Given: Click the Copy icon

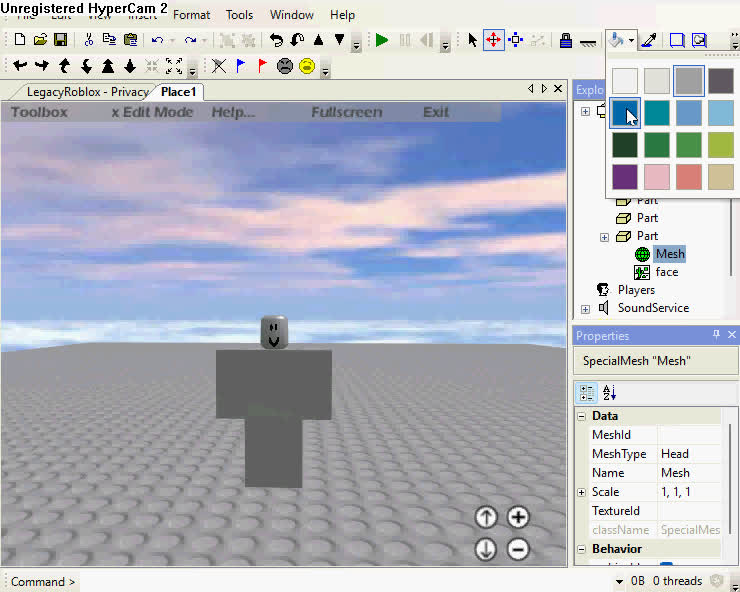Looking at the screenshot, I should click(109, 40).
